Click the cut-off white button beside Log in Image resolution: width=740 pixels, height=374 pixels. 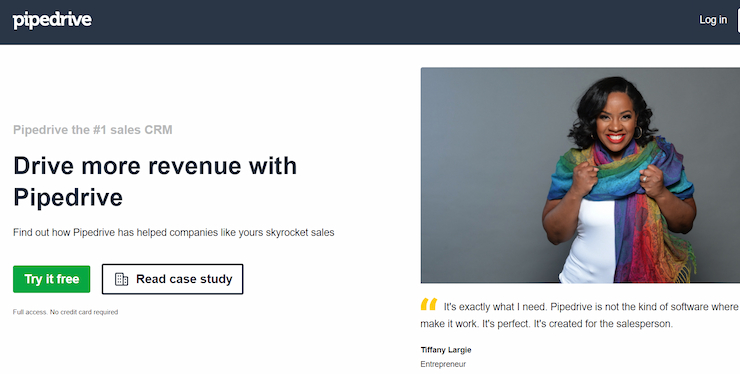tap(738, 20)
